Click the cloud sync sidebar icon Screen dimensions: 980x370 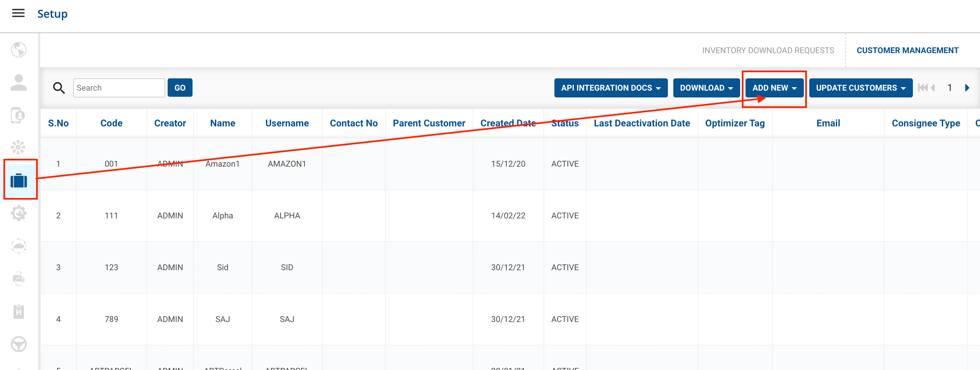[18, 246]
